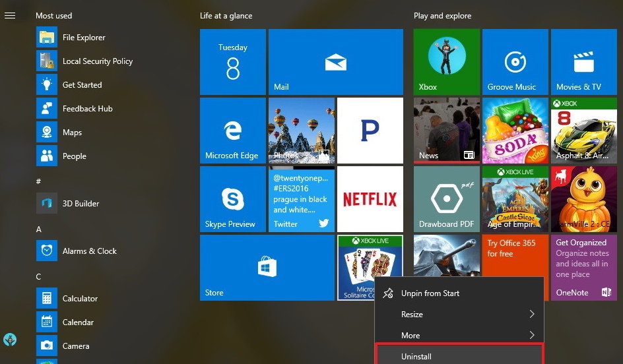This screenshot has height=364, width=623.
Task: Launch the Microsoft Edge tile
Action: click(233, 131)
